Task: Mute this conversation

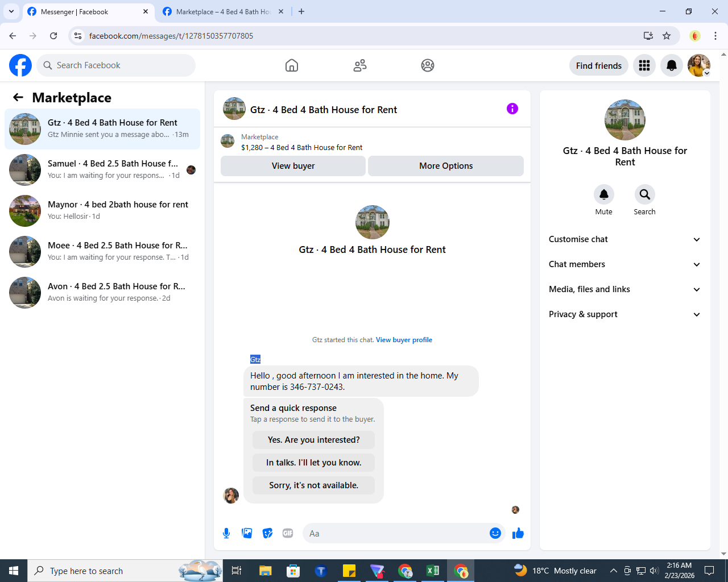Action: pyautogui.click(x=604, y=194)
